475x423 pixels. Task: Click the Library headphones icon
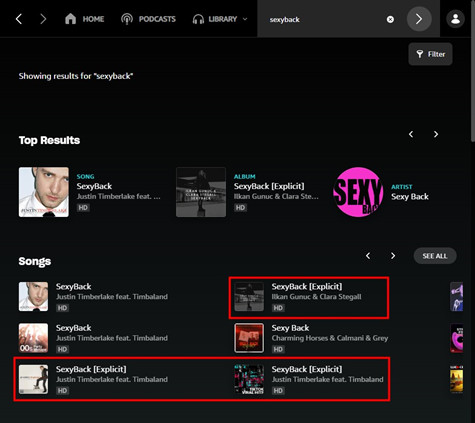point(198,19)
